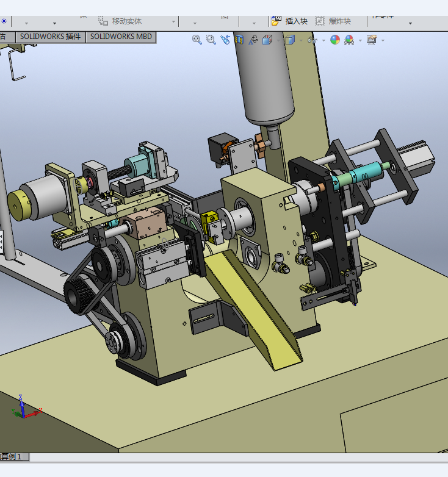Switch to the SOLIDWORKS 插件 tab
Viewport: 448px width, 477px height.
[50, 37]
